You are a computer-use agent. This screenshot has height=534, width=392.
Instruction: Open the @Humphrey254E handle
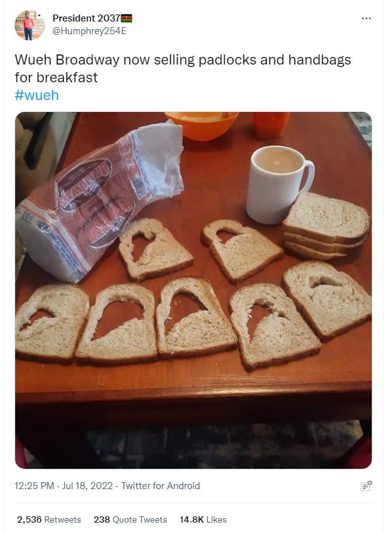[x=90, y=31]
